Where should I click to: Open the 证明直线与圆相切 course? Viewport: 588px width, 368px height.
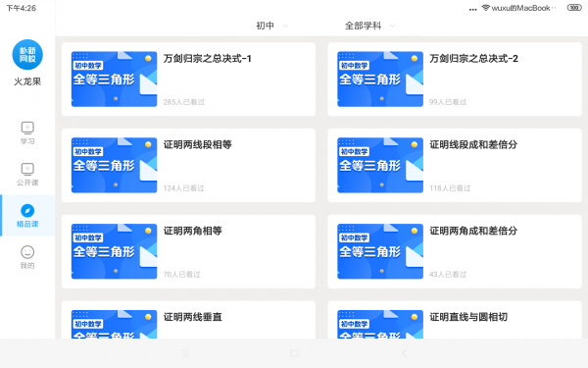455,320
